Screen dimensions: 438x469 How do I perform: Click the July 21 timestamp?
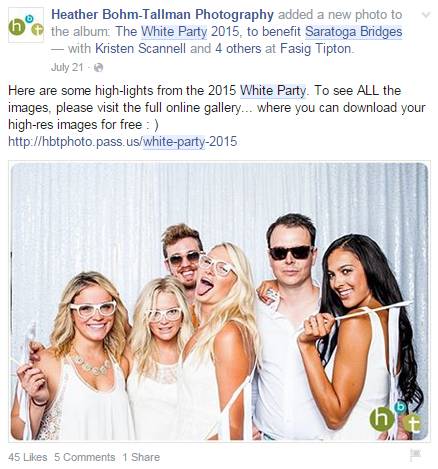pos(67,67)
